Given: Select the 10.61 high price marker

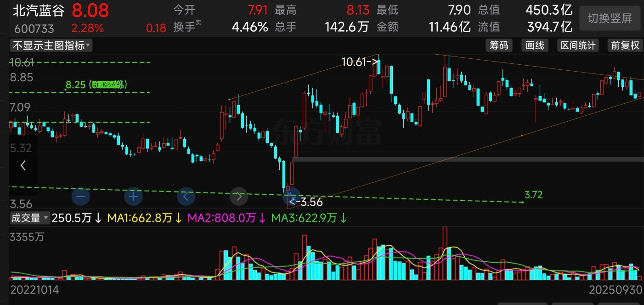Looking at the screenshot, I should 360,61.
